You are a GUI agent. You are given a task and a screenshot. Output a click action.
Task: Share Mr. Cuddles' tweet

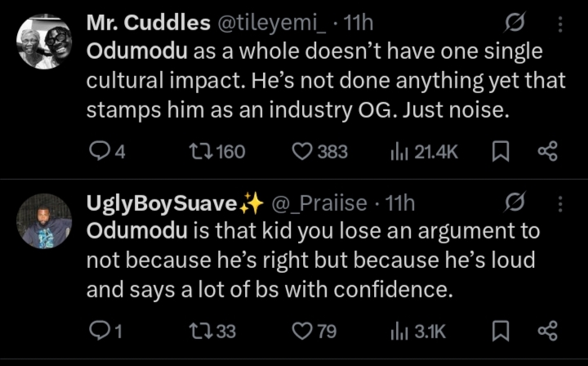547,151
